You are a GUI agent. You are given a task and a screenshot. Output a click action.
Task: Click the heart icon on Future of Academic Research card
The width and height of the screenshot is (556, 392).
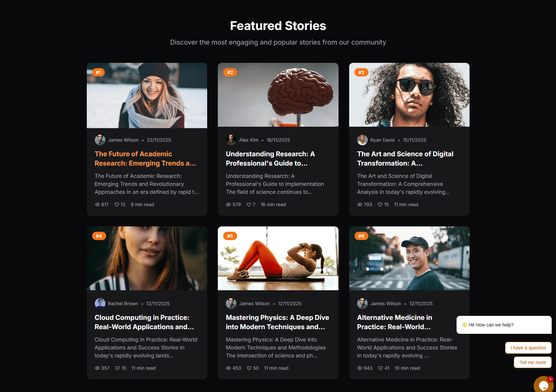click(117, 204)
